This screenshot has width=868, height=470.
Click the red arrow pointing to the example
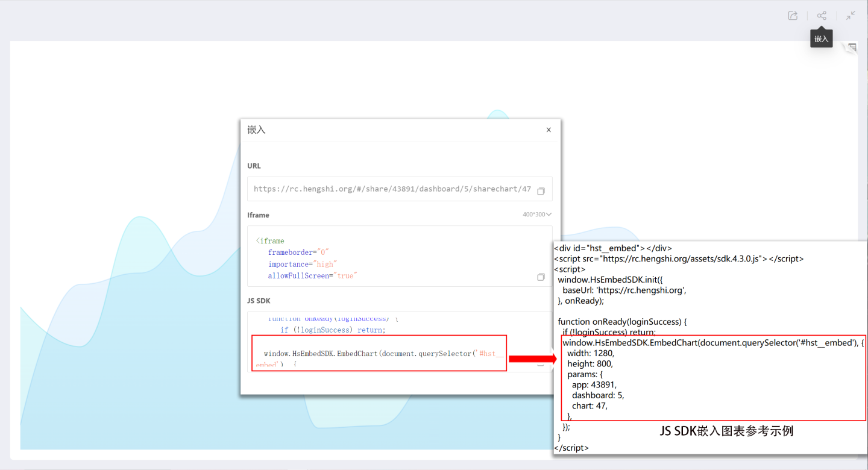(532, 359)
